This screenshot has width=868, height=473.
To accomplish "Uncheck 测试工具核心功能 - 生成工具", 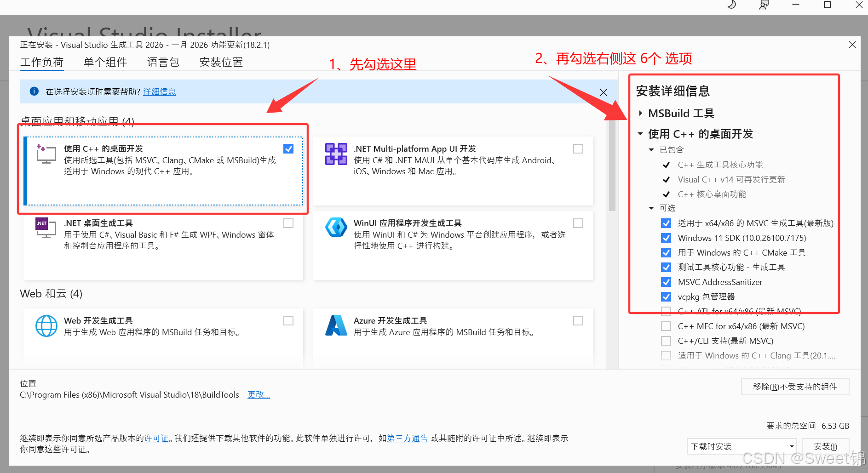I will pyautogui.click(x=666, y=267).
